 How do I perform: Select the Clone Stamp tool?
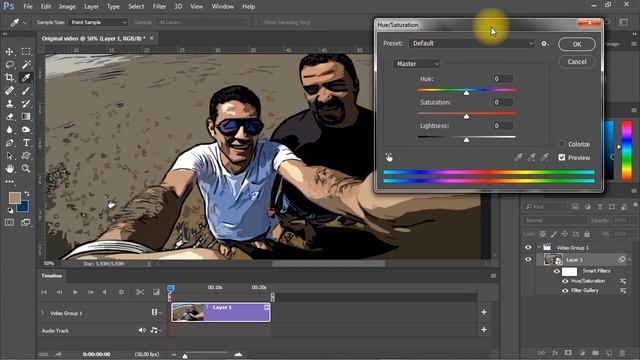[9, 104]
